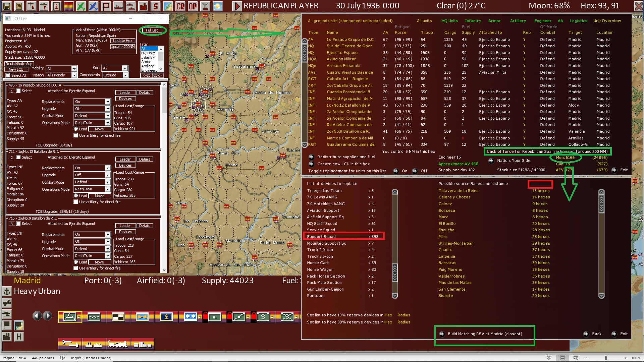This screenshot has width=644, height=362.
Task: Select the Logistics tab header
Action: pyautogui.click(x=578, y=20)
